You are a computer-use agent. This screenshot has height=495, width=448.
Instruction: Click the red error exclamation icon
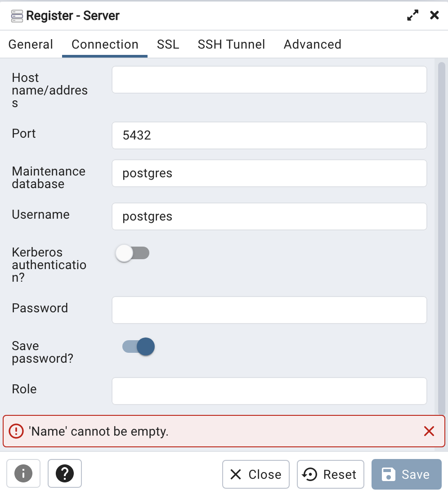16,431
